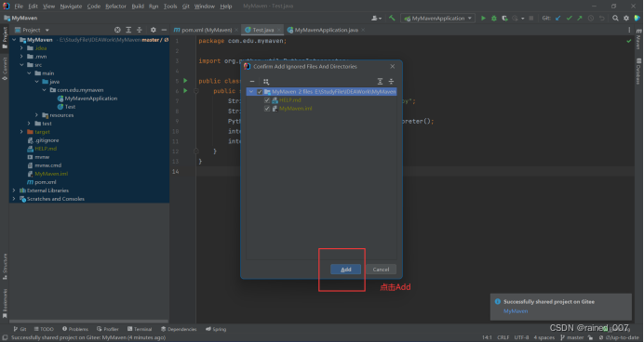
Task: Toggle the MyMaven 2 files root checkbox
Action: pos(260,92)
